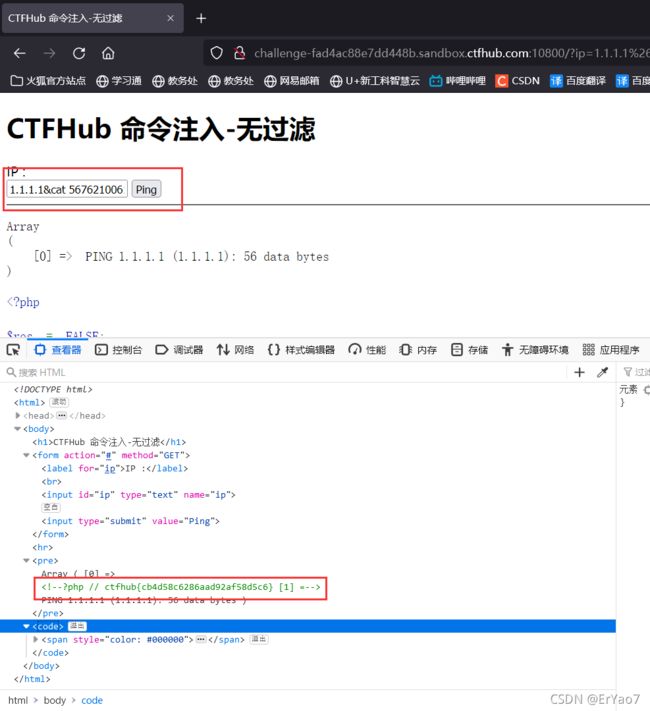Switch to the 调试器 debugger tab
650x711 pixels.
[179, 350]
